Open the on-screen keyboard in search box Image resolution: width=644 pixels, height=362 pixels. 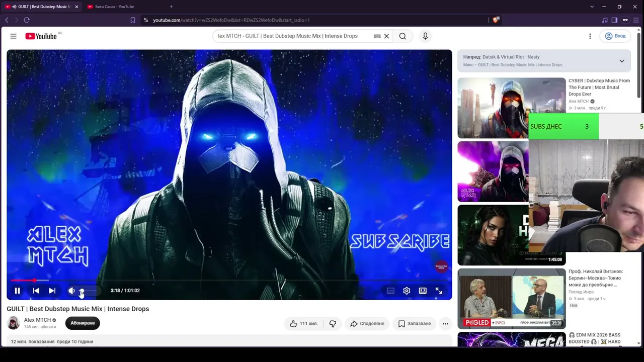point(377,36)
